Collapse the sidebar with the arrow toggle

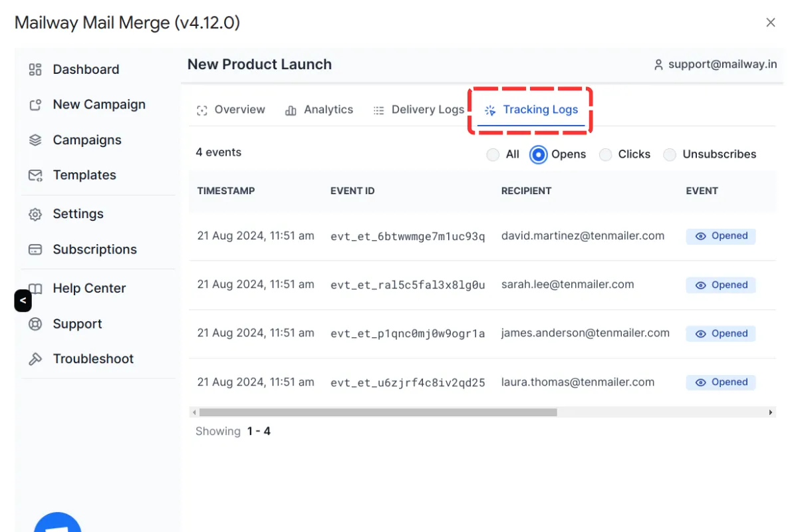pos(23,301)
